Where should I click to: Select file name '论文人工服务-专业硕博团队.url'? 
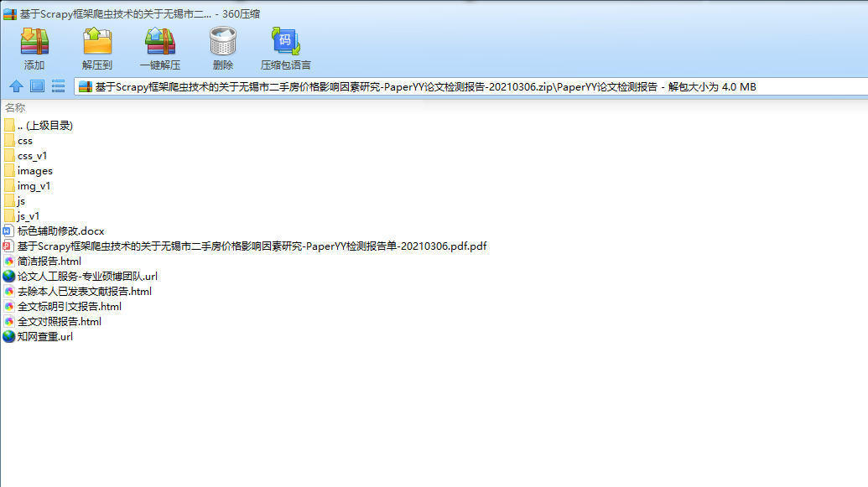pyautogui.click(x=87, y=276)
